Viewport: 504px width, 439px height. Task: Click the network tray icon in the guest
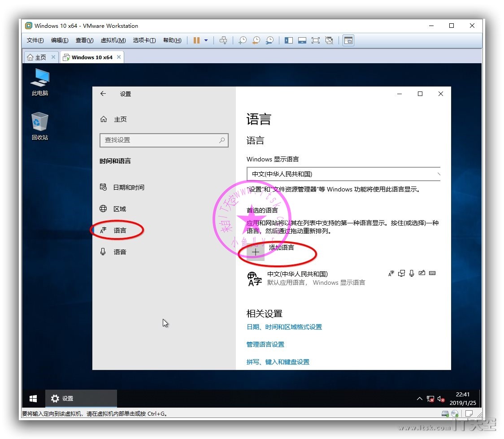430,399
